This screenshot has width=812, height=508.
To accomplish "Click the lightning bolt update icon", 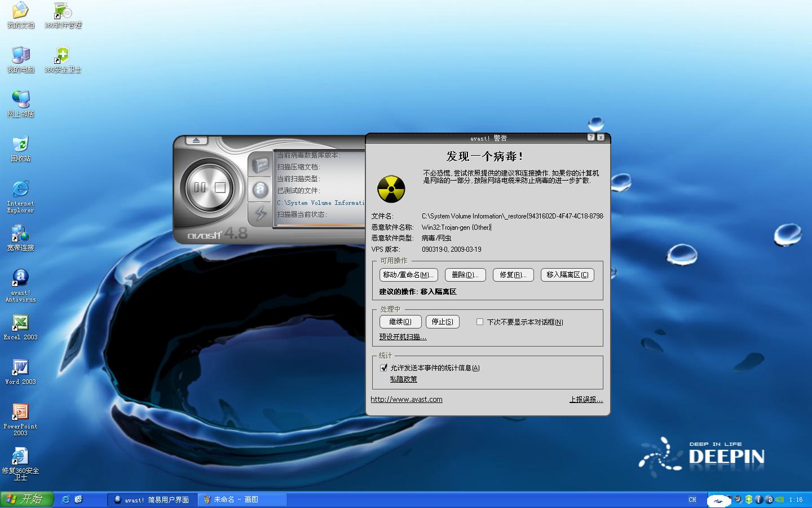I will coord(260,213).
